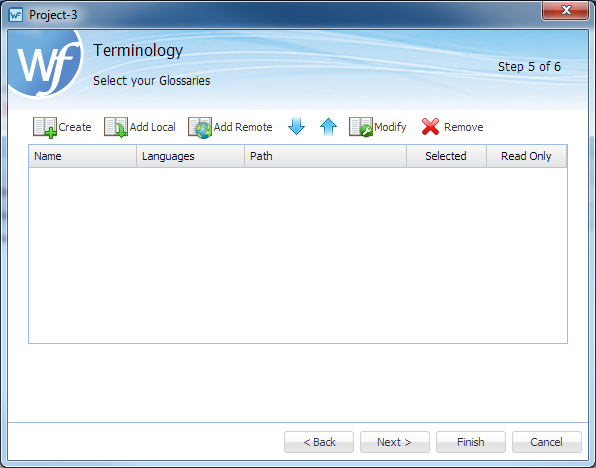Click the Add Remote globe icon
The width and height of the screenshot is (596, 468).
tap(200, 128)
